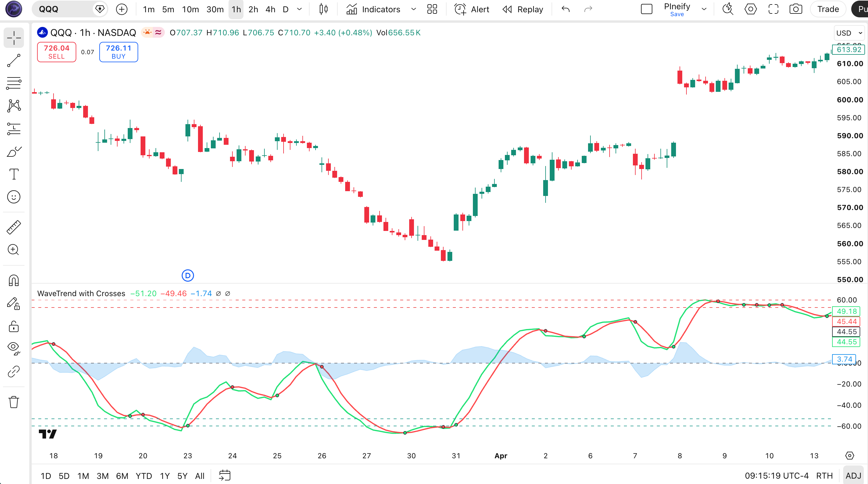Expand the Plneify layout dropdown arrow

(x=704, y=9)
